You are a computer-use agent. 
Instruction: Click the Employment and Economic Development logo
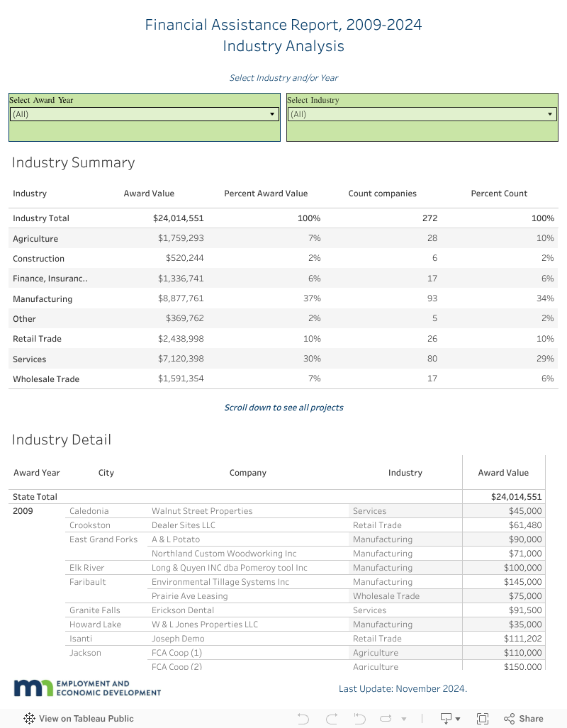tap(87, 688)
